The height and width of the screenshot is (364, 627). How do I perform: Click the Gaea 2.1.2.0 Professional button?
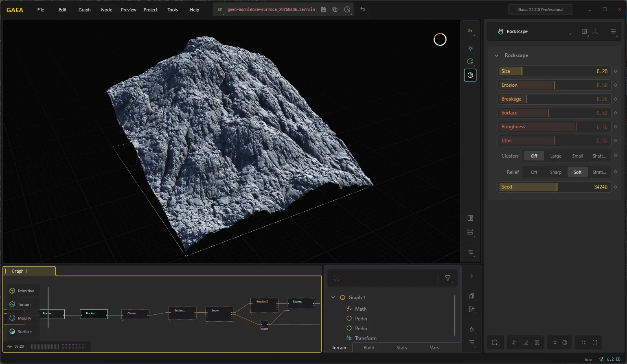click(x=541, y=9)
